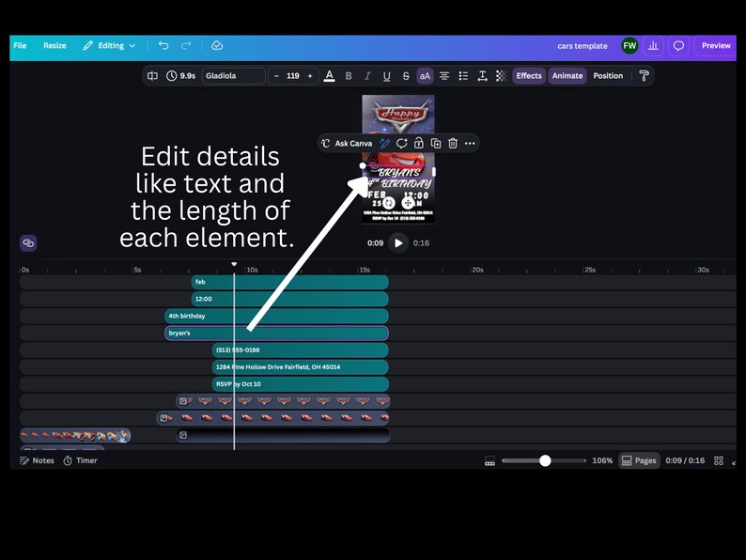Open the Animate panel
Viewport: 746px width, 560px height.
tap(567, 76)
